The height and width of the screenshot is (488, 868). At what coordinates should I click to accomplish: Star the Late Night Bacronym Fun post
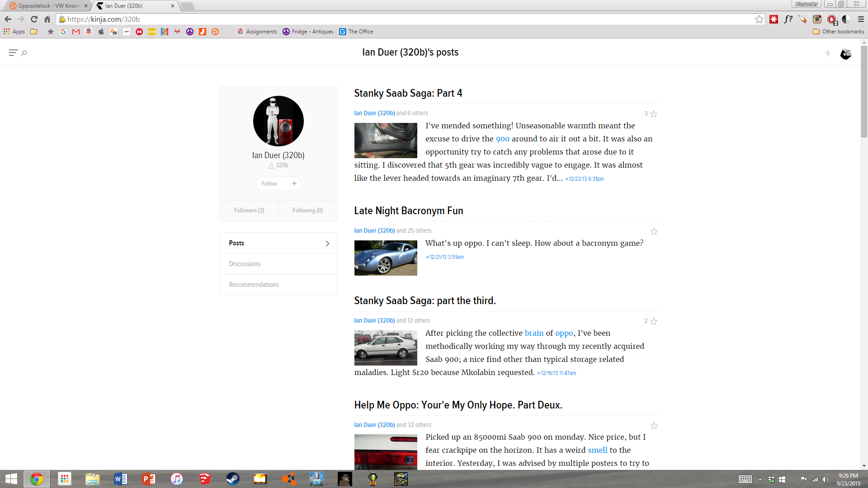tap(654, 231)
